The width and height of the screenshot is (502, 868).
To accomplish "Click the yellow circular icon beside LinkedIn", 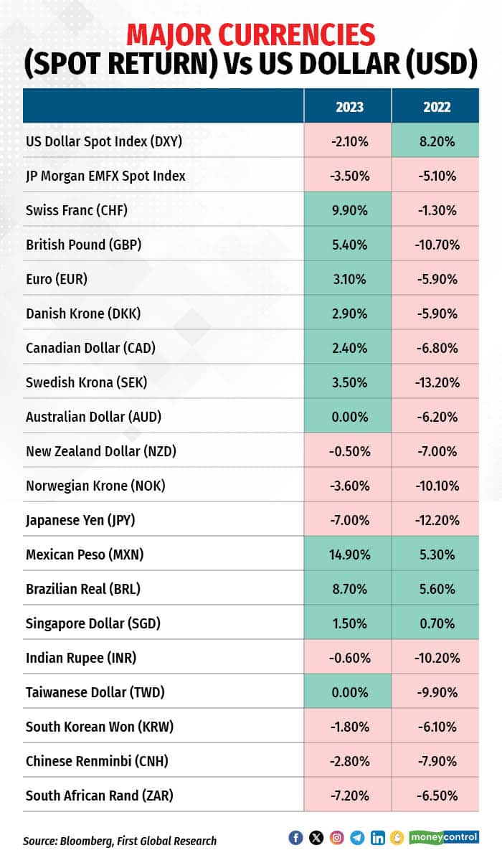I will pyautogui.click(x=397, y=837).
